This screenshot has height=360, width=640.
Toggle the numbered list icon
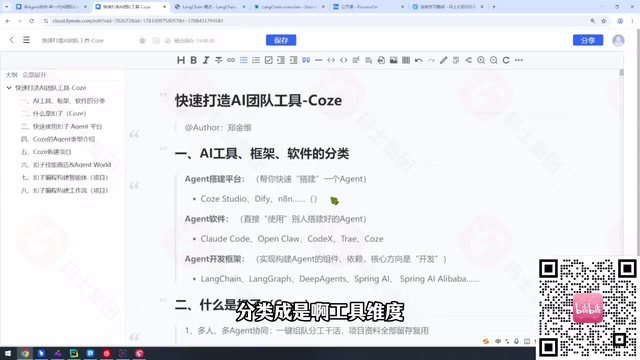[256, 60]
